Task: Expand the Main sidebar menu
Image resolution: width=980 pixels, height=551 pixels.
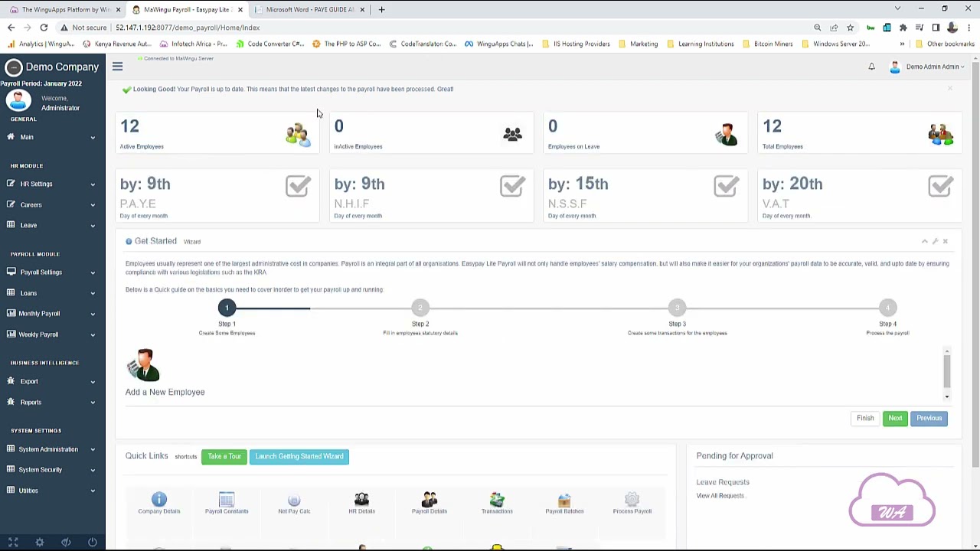Action: [x=52, y=137]
